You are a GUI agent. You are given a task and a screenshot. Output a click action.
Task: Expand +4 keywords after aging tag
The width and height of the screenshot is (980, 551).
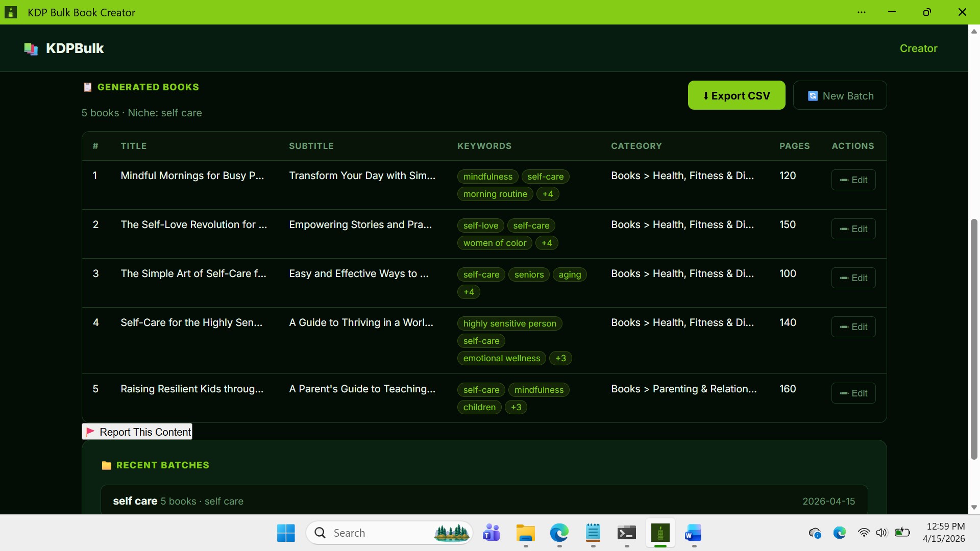tap(469, 292)
